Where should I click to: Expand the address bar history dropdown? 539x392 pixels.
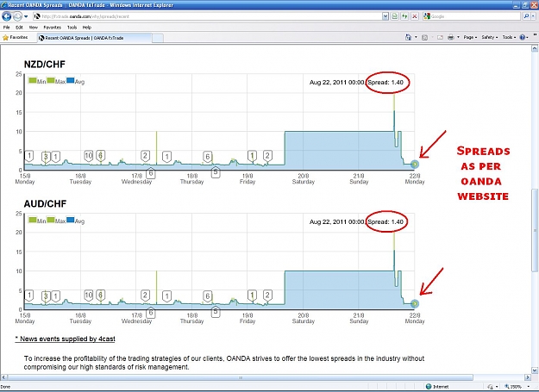tap(385, 16)
